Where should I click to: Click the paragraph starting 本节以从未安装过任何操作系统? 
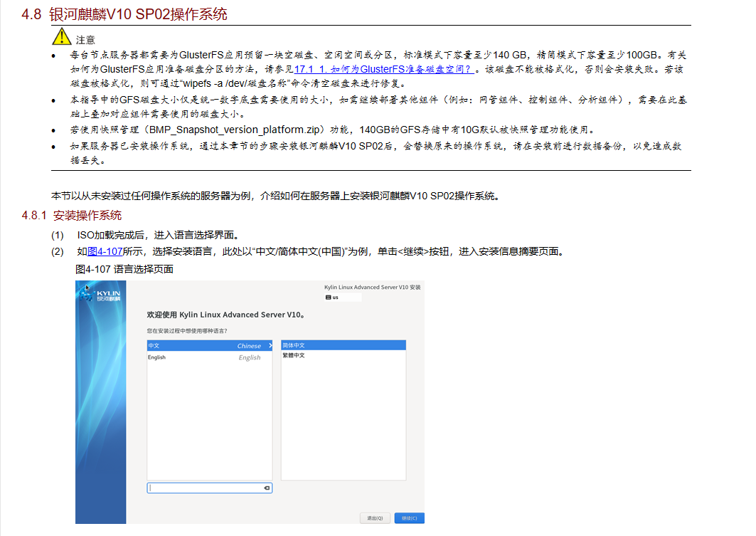click(x=277, y=195)
